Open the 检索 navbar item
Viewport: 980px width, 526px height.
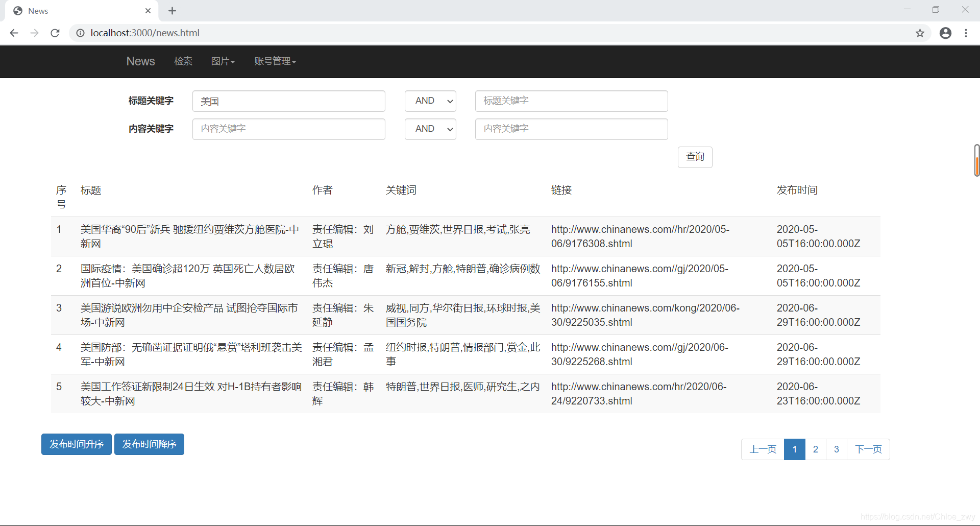[x=183, y=61]
